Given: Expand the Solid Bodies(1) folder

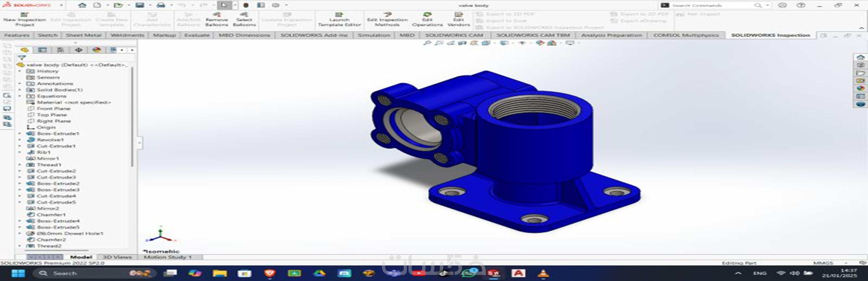Looking at the screenshot, I should 20,90.
